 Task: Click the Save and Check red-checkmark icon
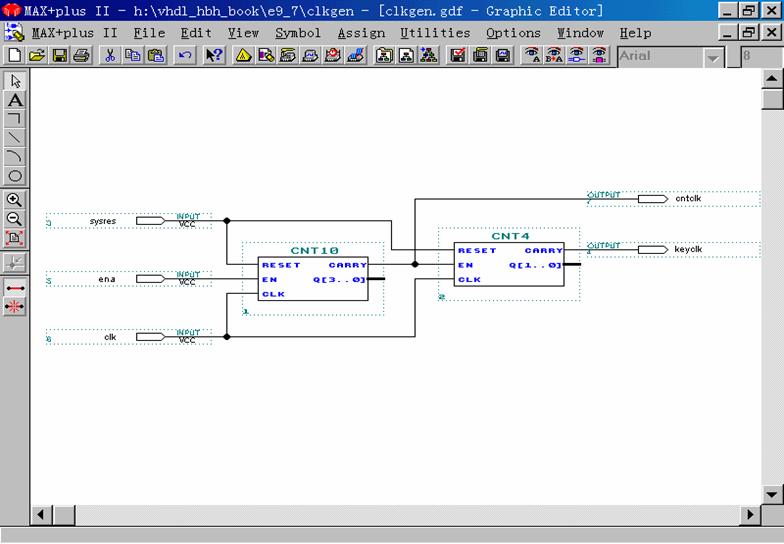tap(458, 55)
